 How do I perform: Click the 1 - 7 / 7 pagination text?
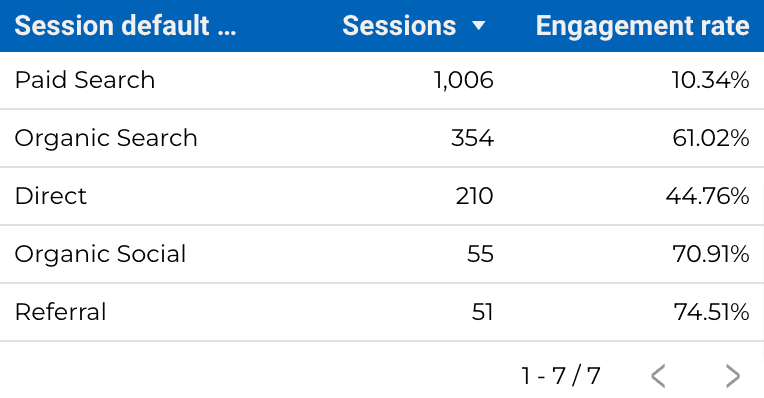(560, 376)
